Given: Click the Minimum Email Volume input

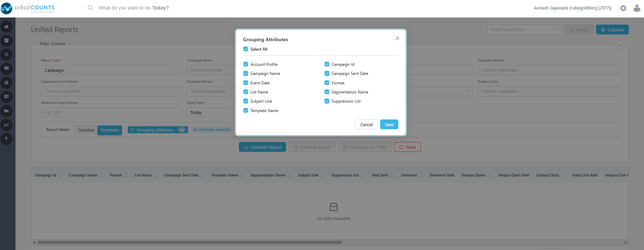Looking at the screenshot, I should click(x=111, y=112).
